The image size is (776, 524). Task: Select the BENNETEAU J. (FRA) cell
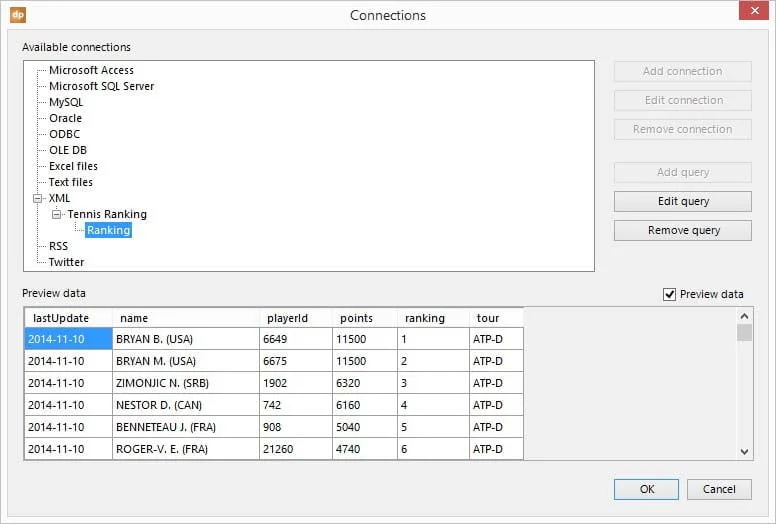tap(186, 427)
